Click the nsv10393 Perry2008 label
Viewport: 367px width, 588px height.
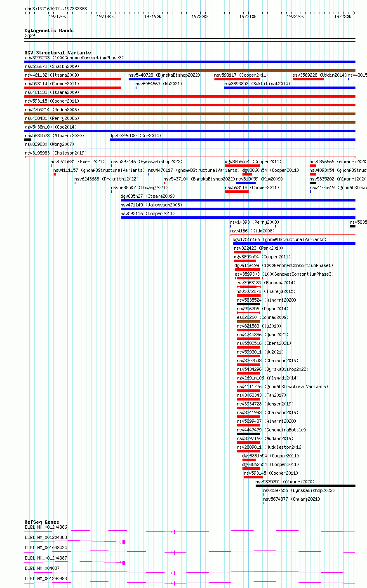pos(254,222)
